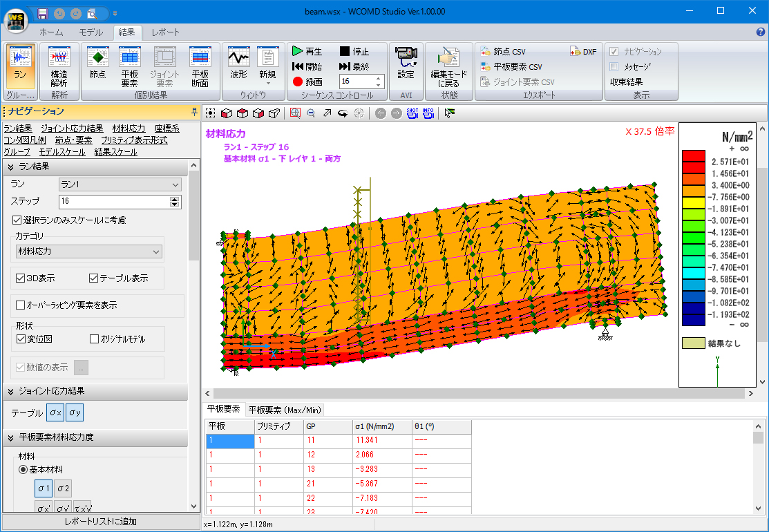This screenshot has width=769, height=532.
Task: Switch to the モデル ribbon tab
Action: (91, 32)
